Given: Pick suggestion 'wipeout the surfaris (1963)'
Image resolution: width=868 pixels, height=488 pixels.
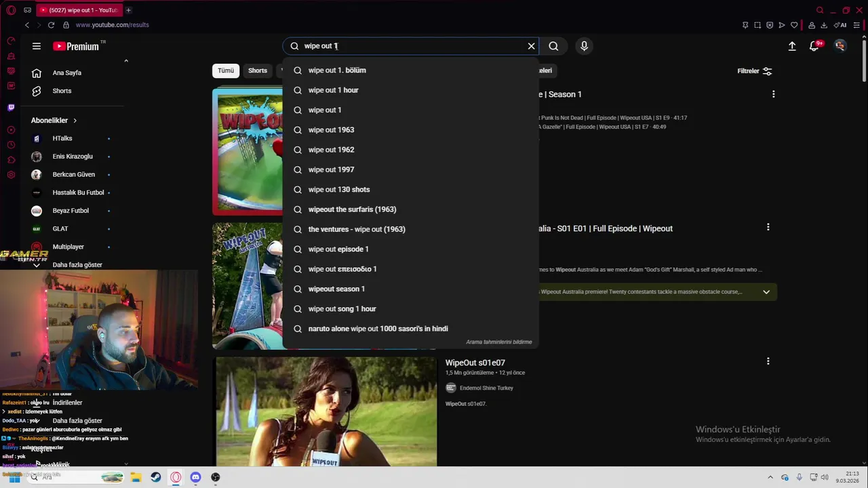Looking at the screenshot, I should (411, 209).
